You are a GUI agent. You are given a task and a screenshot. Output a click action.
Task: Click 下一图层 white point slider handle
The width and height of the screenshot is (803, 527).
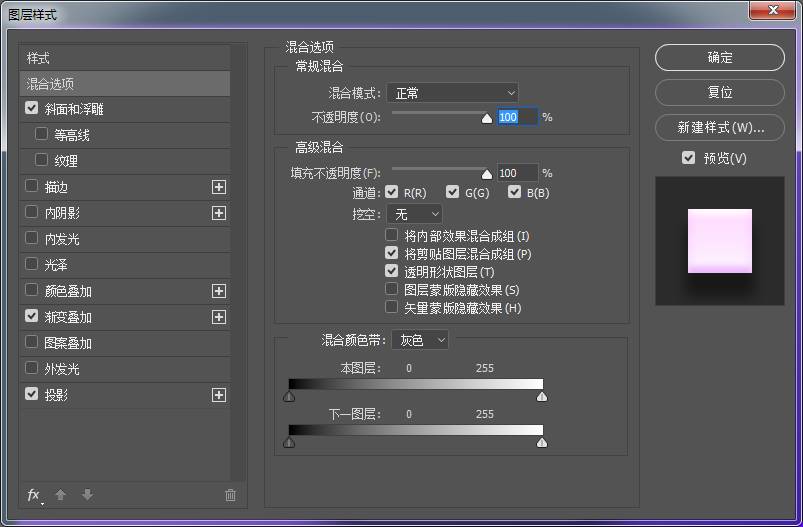point(542,442)
